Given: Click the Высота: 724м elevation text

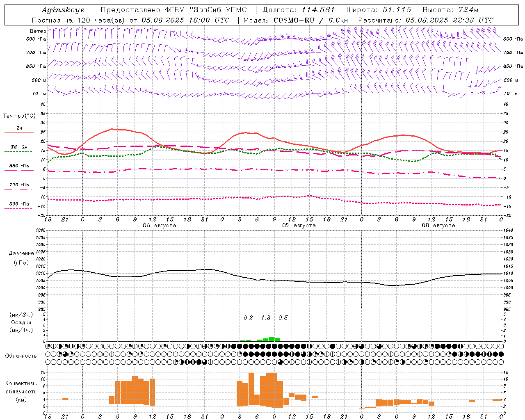Looking at the screenshot, I should (x=450, y=10).
